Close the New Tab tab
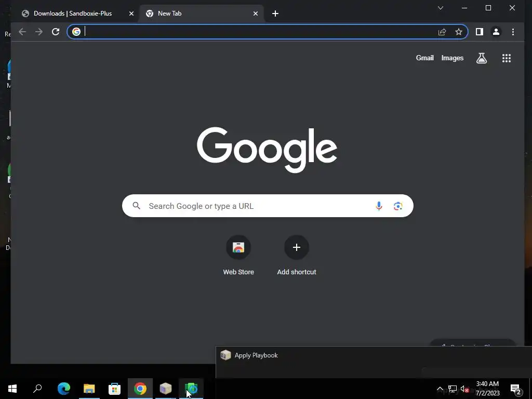 coord(256,14)
